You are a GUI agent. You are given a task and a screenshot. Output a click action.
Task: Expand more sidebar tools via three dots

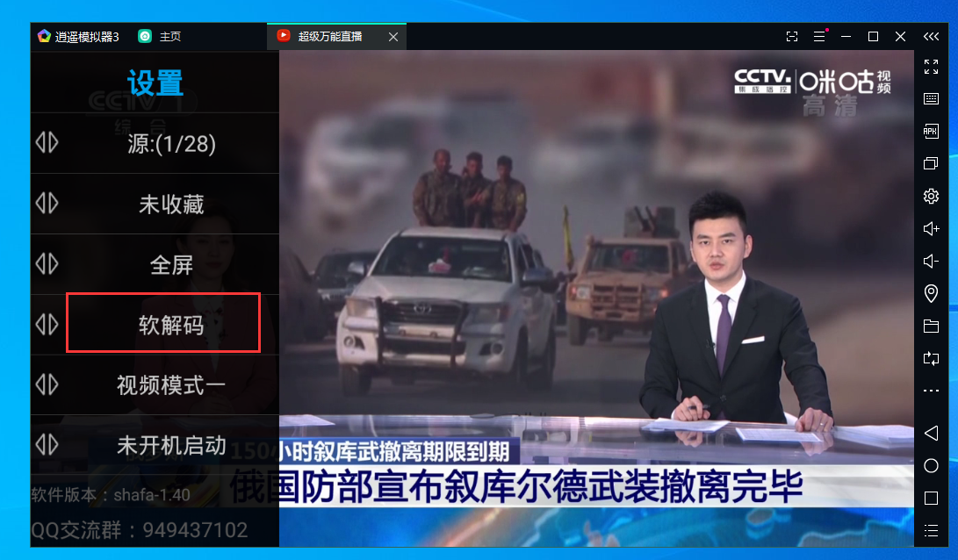click(x=931, y=391)
